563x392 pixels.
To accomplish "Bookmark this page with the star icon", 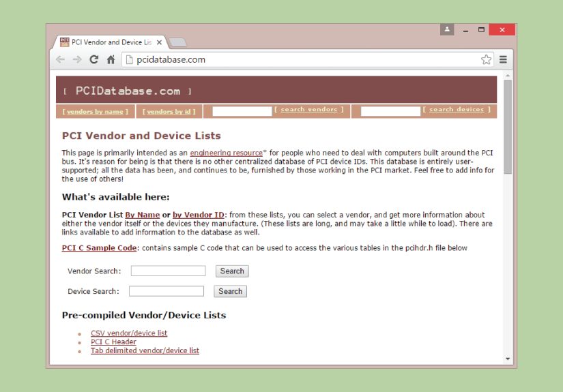I will (486, 59).
